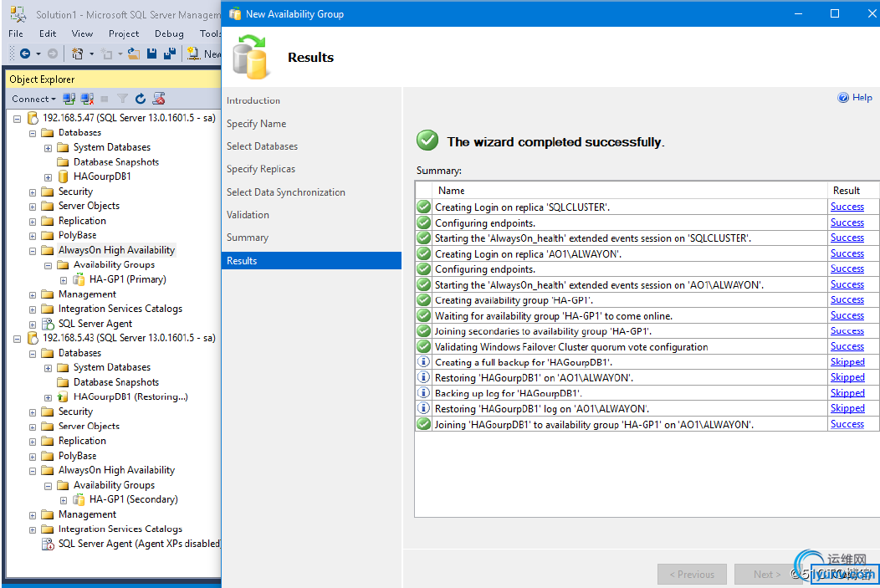Click the Activity Monitor icon in Object Explorer toolbar

tap(159, 99)
